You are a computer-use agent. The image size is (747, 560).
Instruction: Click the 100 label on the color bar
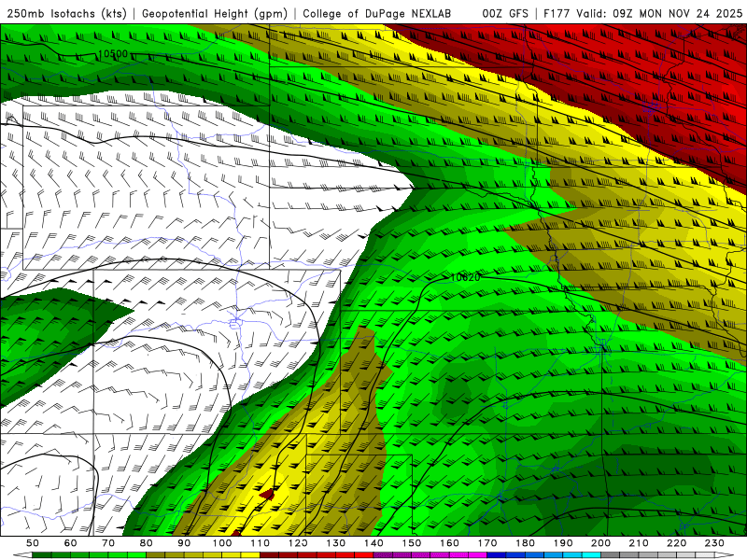pos(222,543)
